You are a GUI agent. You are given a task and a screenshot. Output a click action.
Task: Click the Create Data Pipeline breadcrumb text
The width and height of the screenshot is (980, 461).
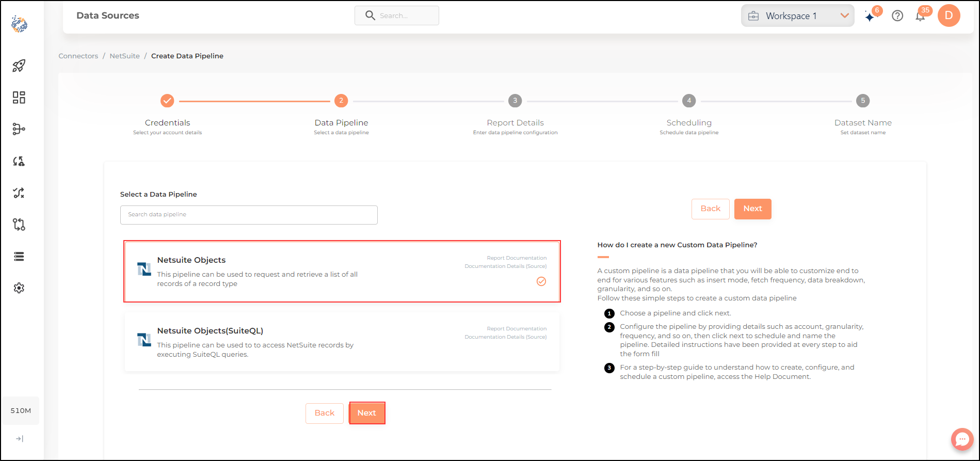tap(187, 56)
